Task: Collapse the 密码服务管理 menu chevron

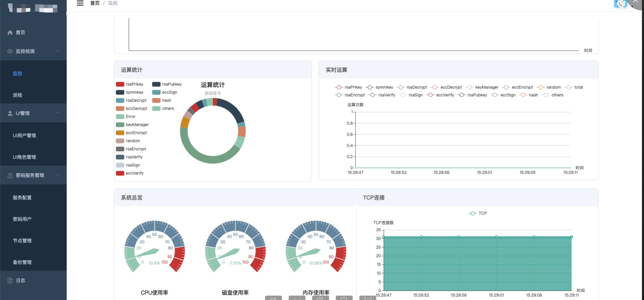Action: pyautogui.click(x=58, y=175)
